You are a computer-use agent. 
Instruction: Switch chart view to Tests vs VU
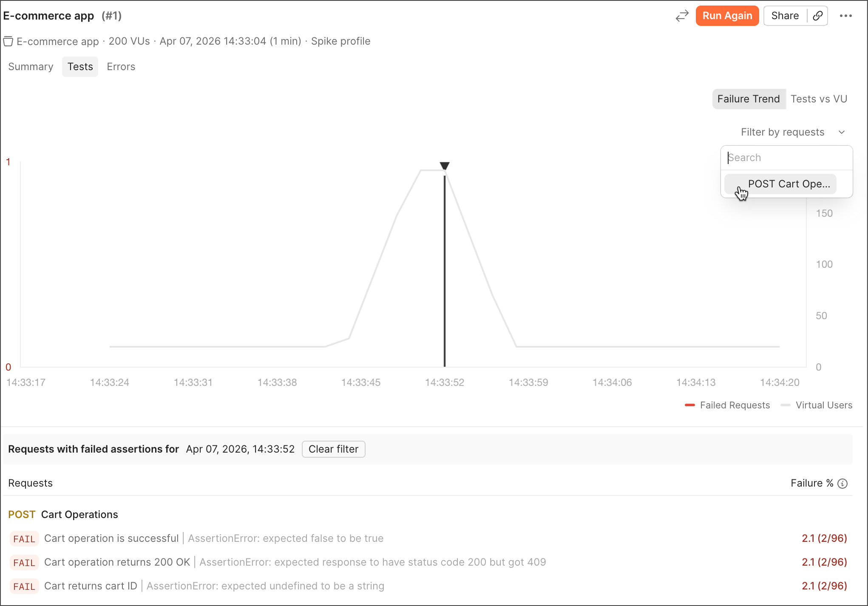(x=819, y=99)
